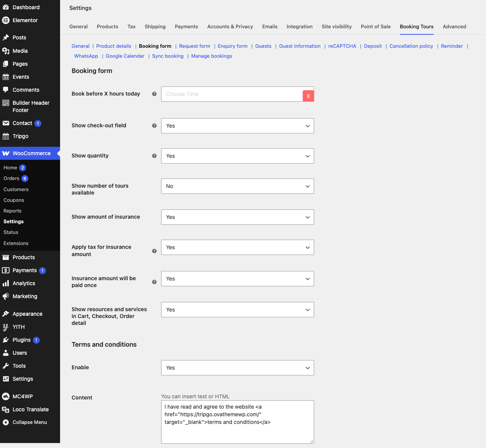Click the bottom Settings sliders icon

tap(6, 379)
